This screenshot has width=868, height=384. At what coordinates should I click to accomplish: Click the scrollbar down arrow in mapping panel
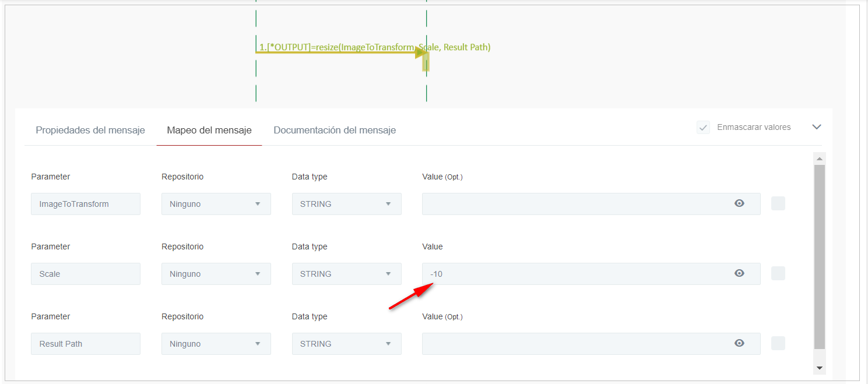819,368
